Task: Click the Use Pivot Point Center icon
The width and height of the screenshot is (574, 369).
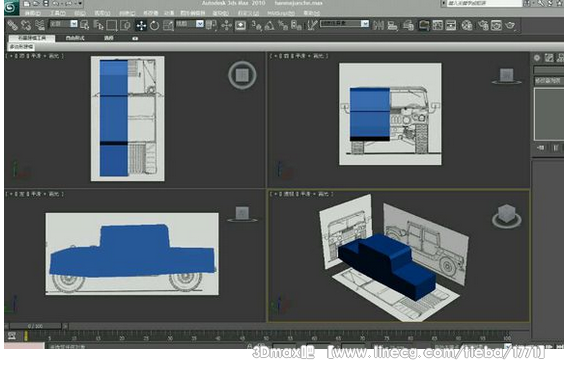Action: pos(211,25)
